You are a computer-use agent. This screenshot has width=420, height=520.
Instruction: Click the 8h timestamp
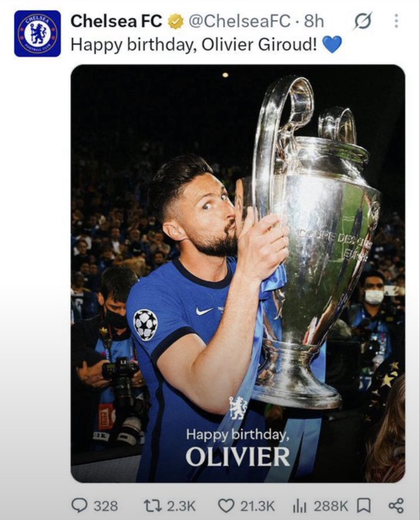click(313, 21)
